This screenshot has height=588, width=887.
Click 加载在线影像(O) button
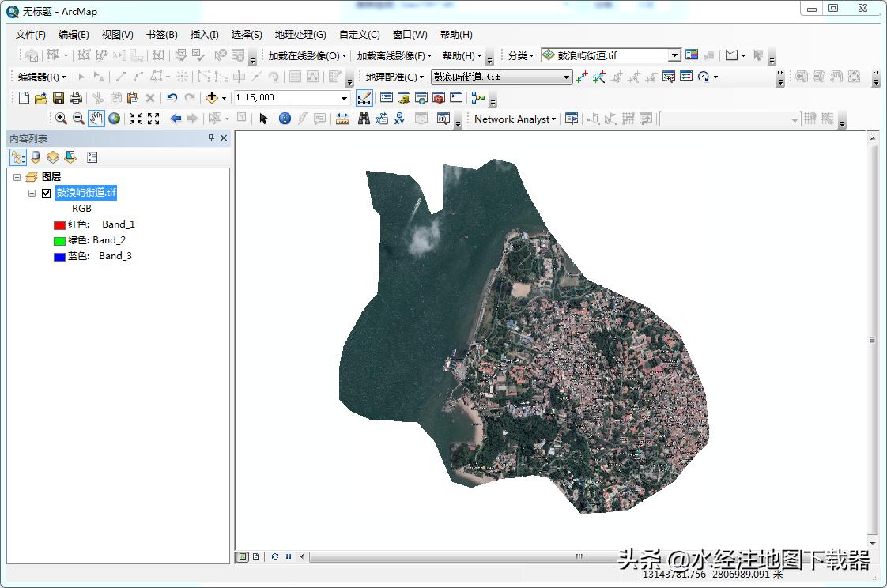click(307, 56)
